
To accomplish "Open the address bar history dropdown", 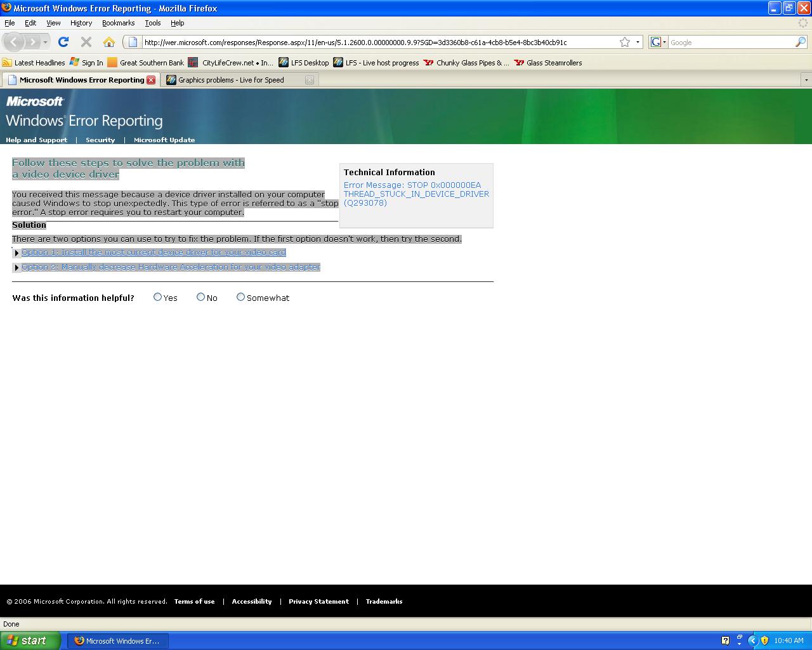I will pos(638,43).
